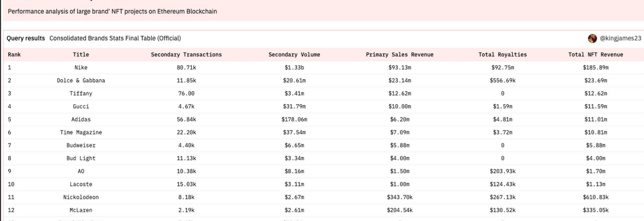This screenshot has height=221, width=644.
Task: Open the @kingjames23 author link
Action: (x=620, y=39)
